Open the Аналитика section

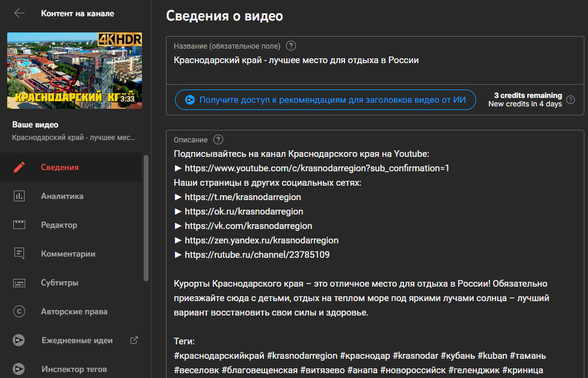point(70,196)
